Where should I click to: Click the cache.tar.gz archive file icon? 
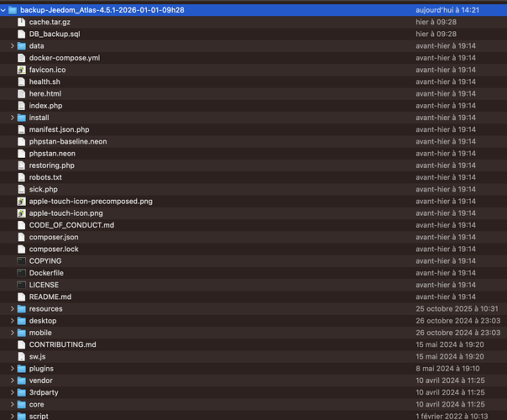21,22
